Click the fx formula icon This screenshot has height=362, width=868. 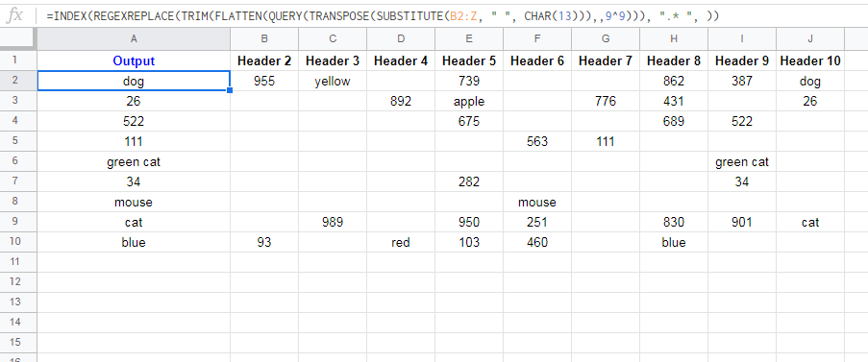(15, 16)
